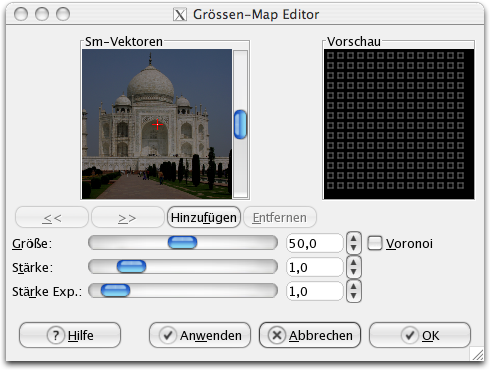490x370 pixels.
Task: Click the checkmark icon on OK
Action: pos(410,335)
